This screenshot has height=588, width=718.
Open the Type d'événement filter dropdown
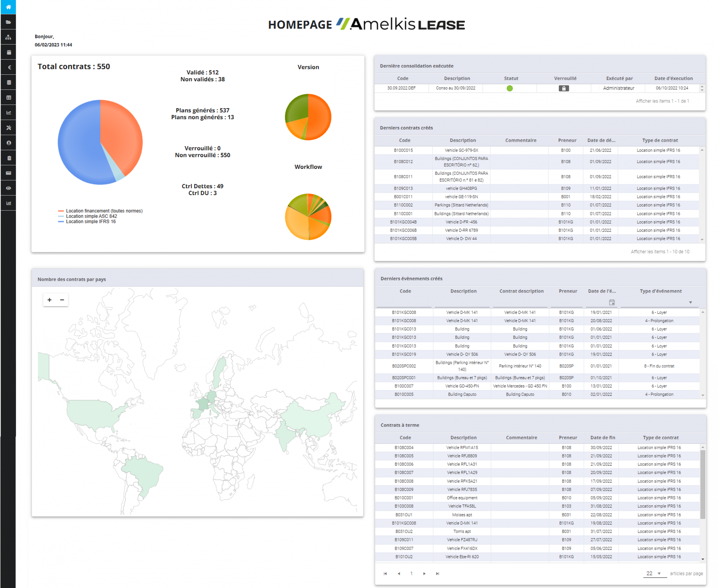(690, 302)
